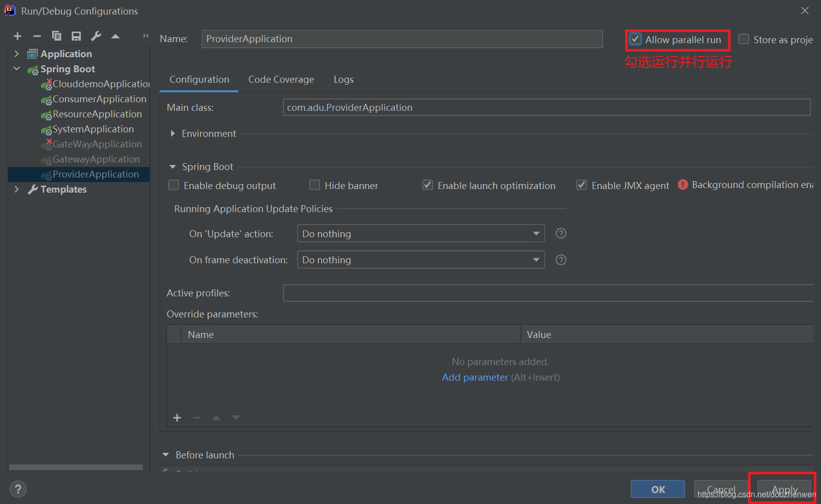The height and width of the screenshot is (504, 821).
Task: Click the OK button
Action: (x=658, y=489)
